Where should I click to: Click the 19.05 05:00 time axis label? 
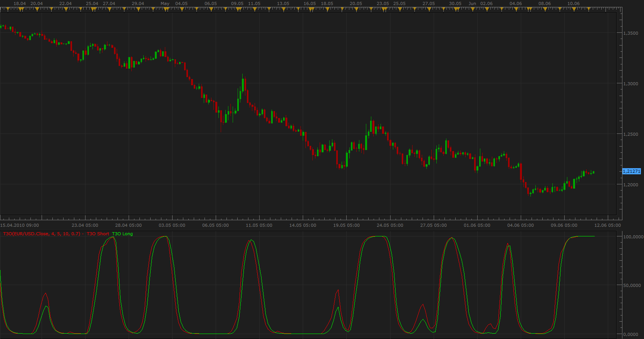pos(347,225)
